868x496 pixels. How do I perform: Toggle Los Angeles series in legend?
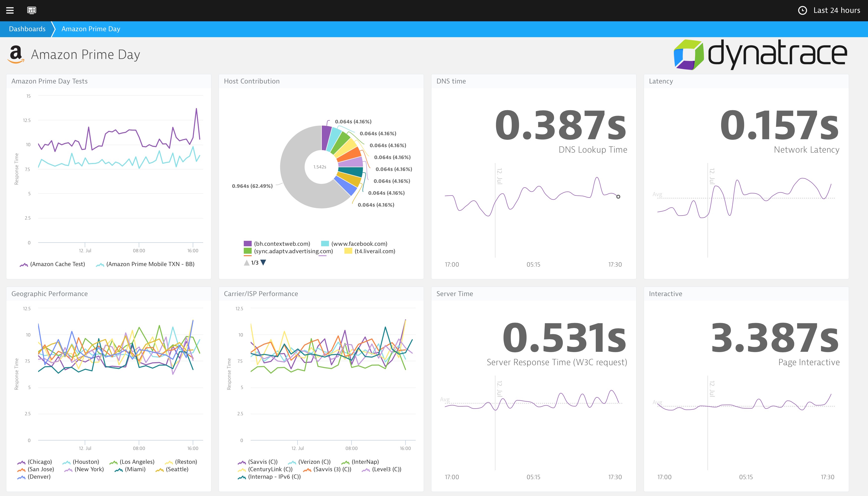point(132,462)
